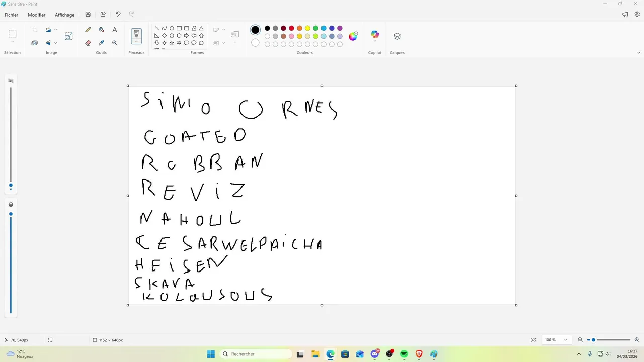The height and width of the screenshot is (362, 644).
Task: Pick the green color swatch
Action: tap(315, 28)
